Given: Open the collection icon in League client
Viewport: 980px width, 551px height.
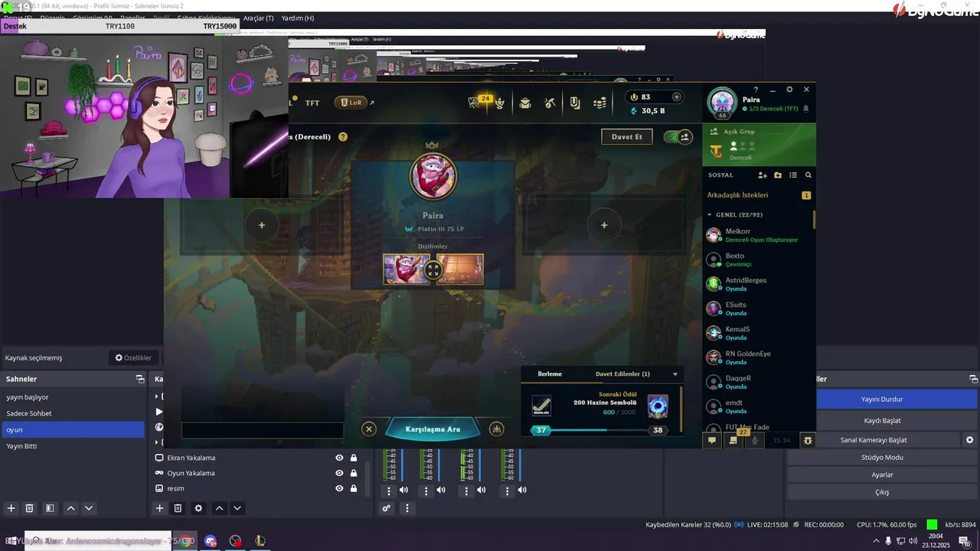Looking at the screenshot, I should click(575, 103).
